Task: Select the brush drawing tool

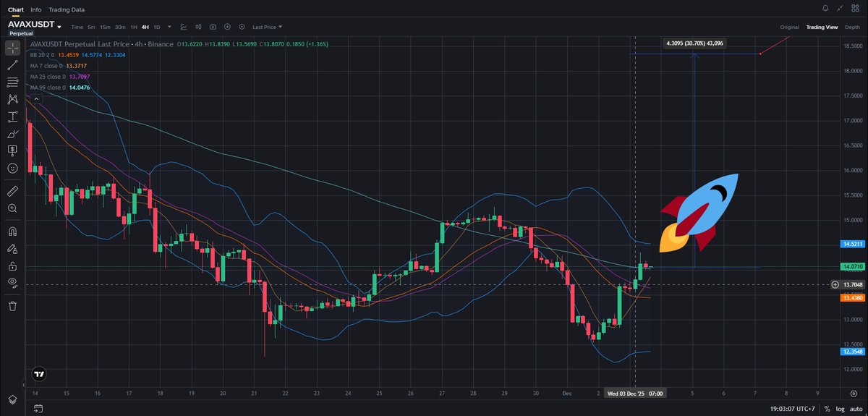Action: coord(12,133)
